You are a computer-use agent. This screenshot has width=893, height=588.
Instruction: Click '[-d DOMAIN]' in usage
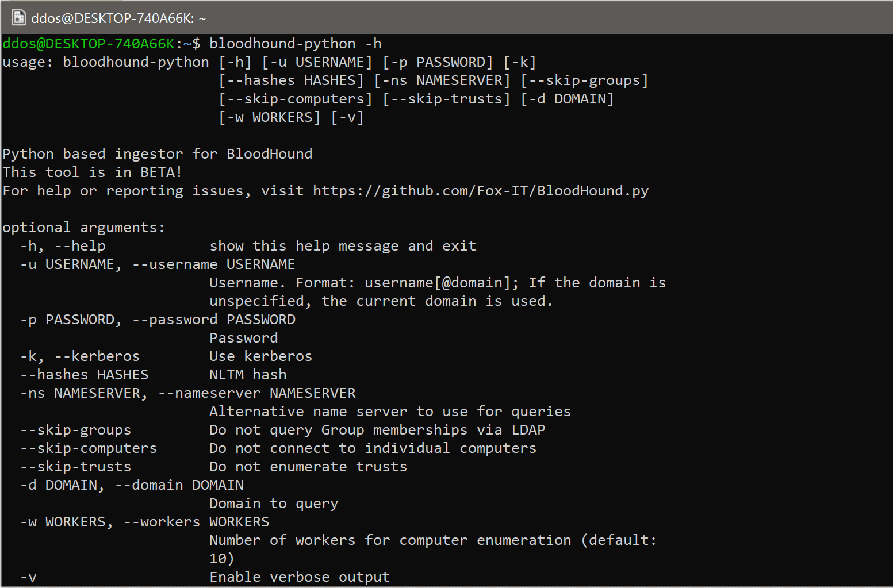coord(567,99)
